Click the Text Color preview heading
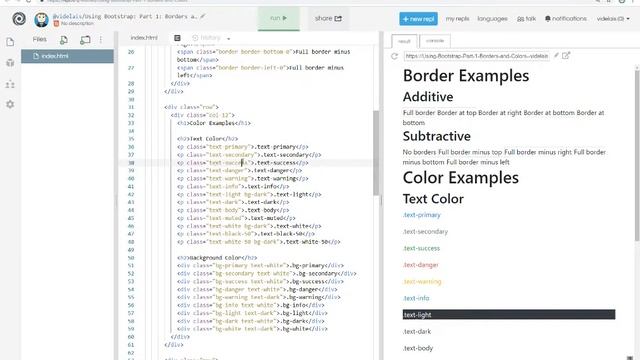 [x=433, y=199]
